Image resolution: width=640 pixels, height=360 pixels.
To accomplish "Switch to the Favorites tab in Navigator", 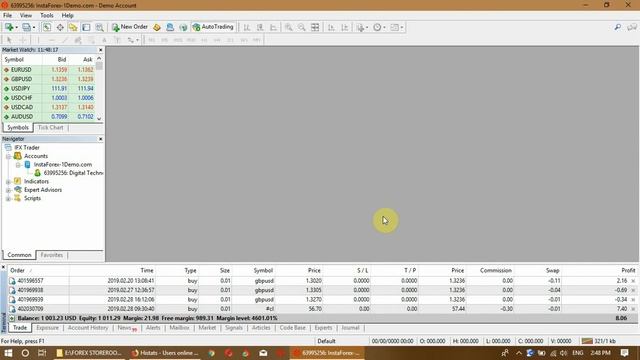I will [52, 255].
